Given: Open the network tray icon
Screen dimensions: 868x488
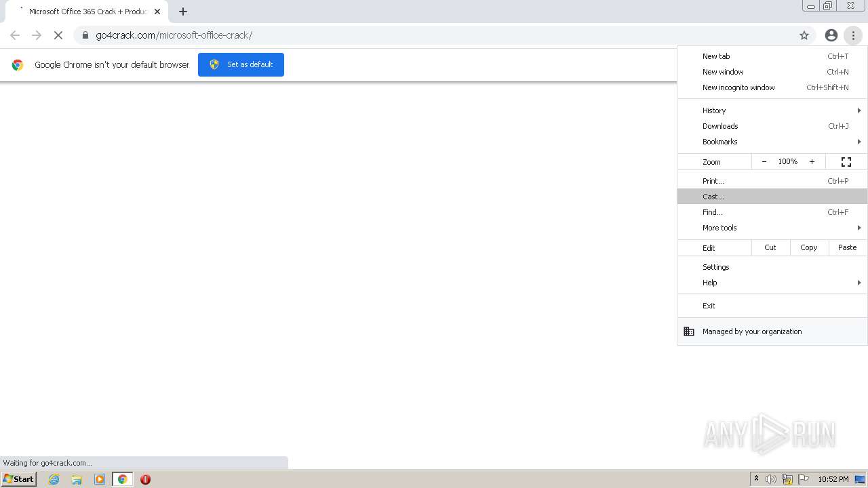Looking at the screenshot, I should pyautogui.click(x=787, y=479).
